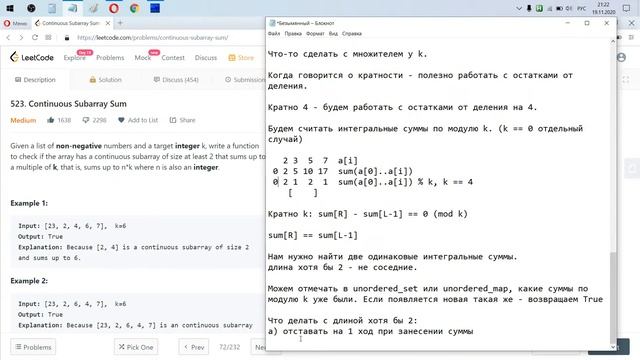This screenshot has height=360, width=640.
Task: Open the Справка menu in Notepad
Action: (x=352, y=33)
